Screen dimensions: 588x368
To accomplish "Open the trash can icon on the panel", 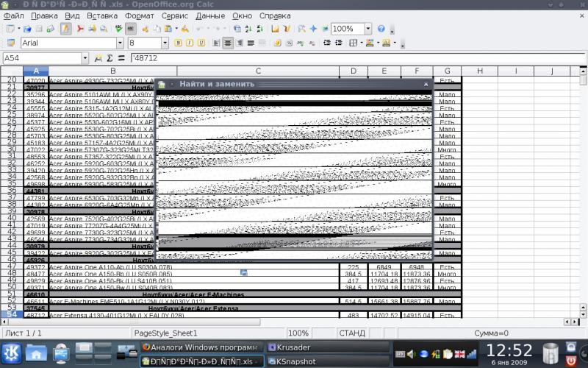I will point(551,354).
